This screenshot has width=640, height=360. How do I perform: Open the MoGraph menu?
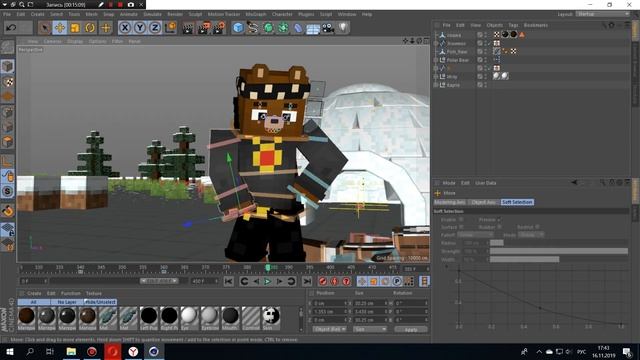pos(256,14)
